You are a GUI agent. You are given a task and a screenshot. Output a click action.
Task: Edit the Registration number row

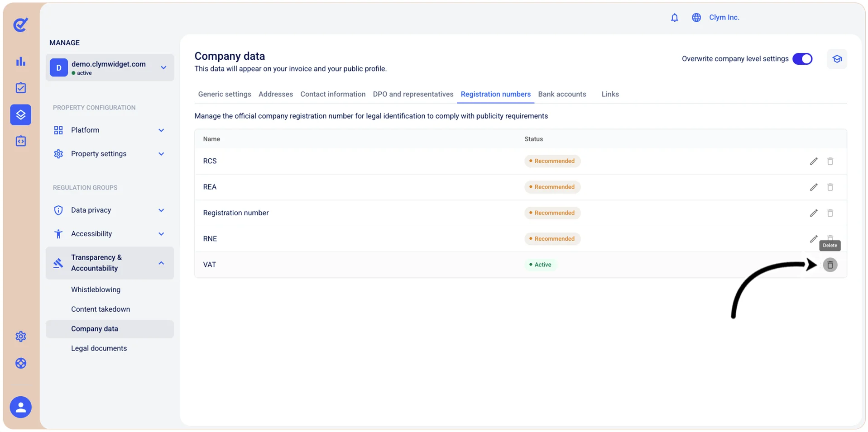(x=814, y=213)
